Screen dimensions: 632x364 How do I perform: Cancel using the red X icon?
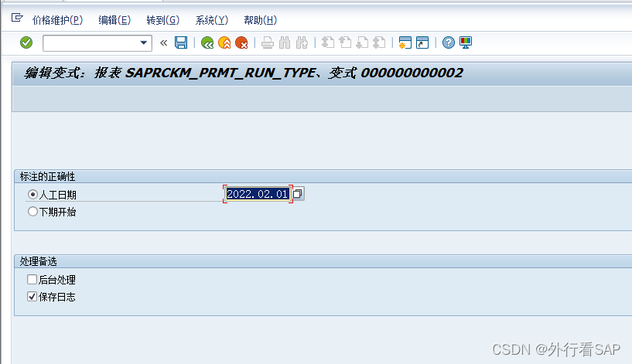coord(241,43)
